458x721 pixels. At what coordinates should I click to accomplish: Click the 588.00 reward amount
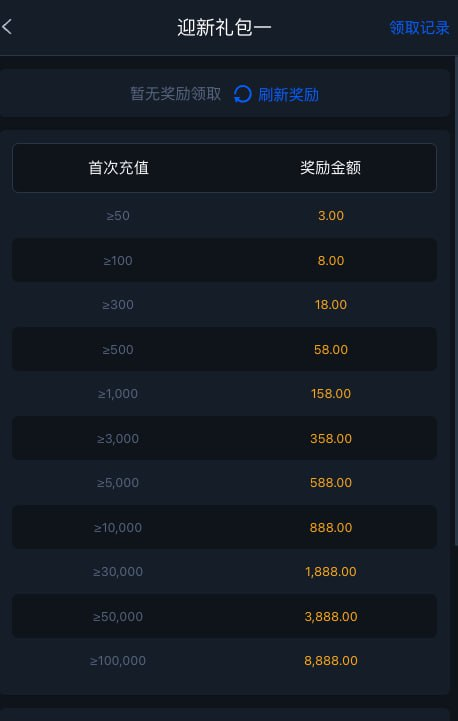[x=331, y=483]
